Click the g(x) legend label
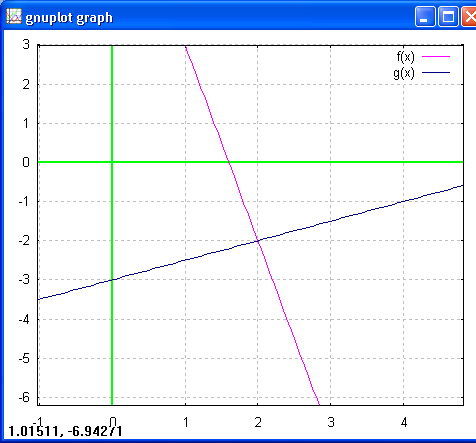The width and height of the screenshot is (476, 443). (x=404, y=73)
